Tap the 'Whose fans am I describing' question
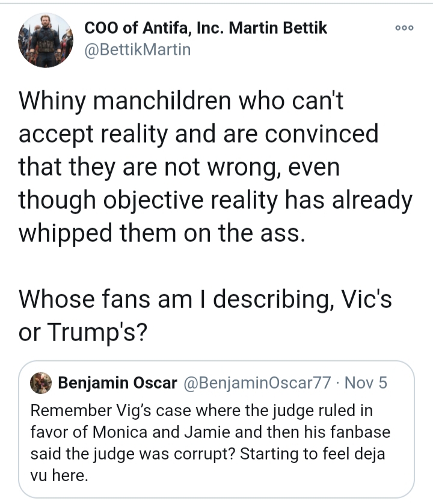The image size is (433, 504). [205, 300]
